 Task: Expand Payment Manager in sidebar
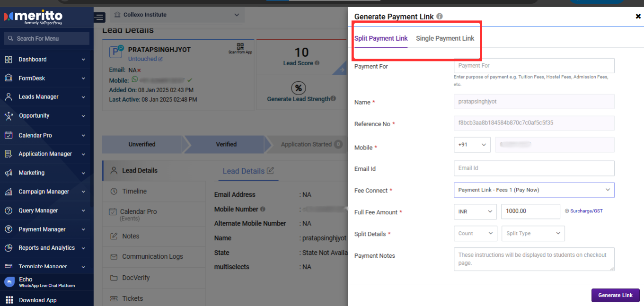coord(45,229)
